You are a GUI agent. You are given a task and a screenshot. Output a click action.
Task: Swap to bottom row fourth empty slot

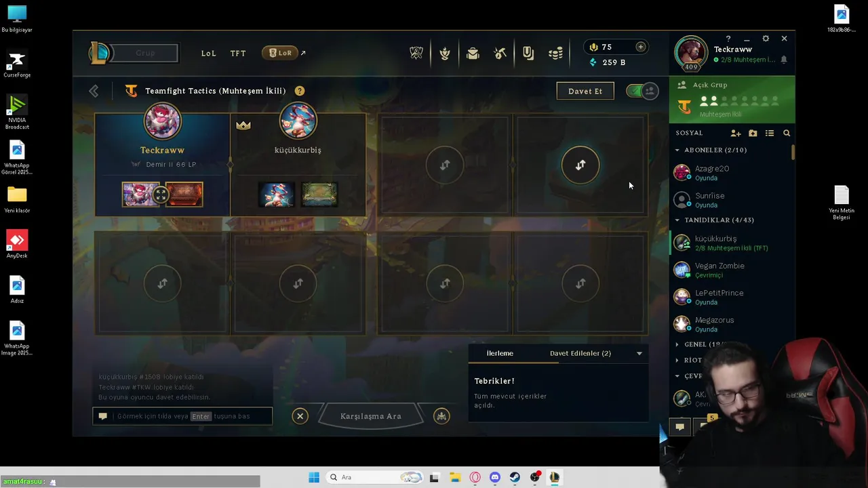click(x=580, y=283)
